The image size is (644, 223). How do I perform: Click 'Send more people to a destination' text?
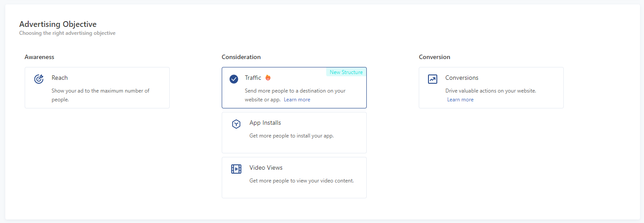(x=295, y=91)
